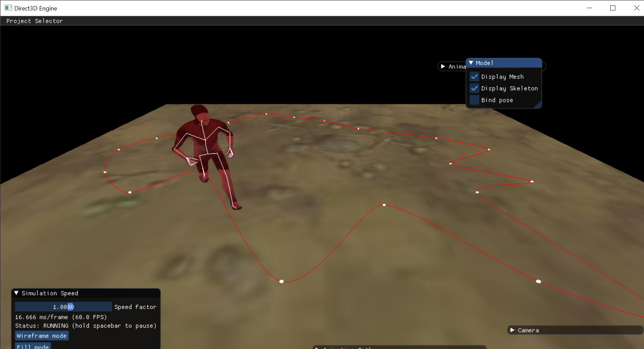Open the Project Selector menu
644x349 pixels.
click(x=34, y=21)
